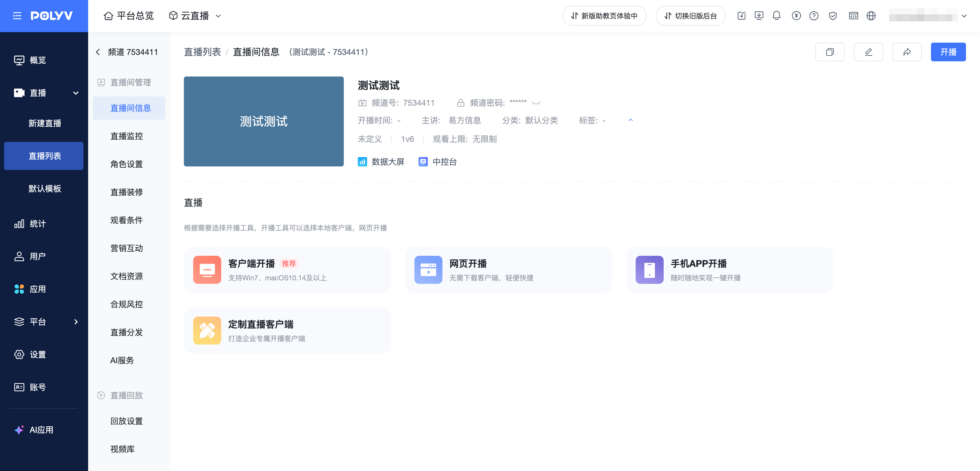Click the 观看上限: 无限制 text
The height and width of the screenshot is (471, 980).
pyautogui.click(x=465, y=139)
